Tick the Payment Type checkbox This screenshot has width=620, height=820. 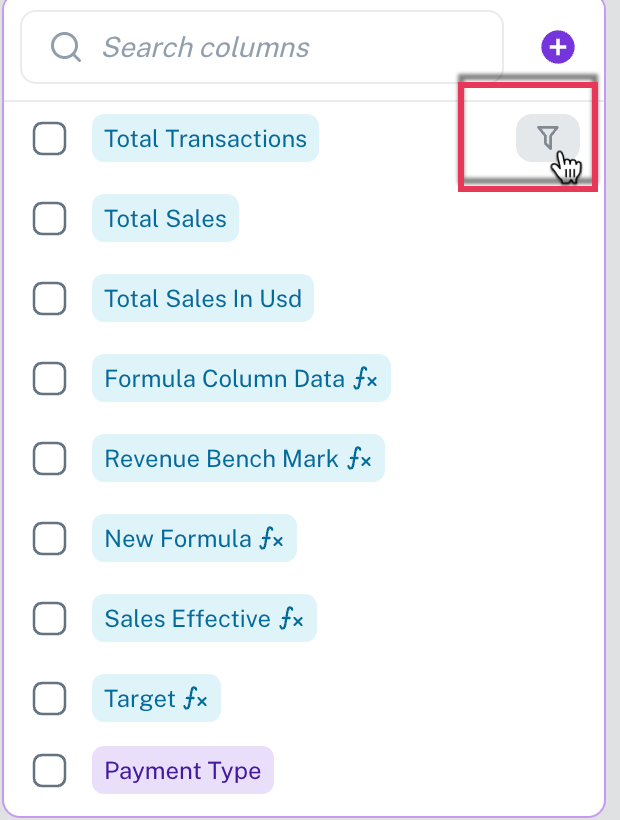click(x=50, y=770)
